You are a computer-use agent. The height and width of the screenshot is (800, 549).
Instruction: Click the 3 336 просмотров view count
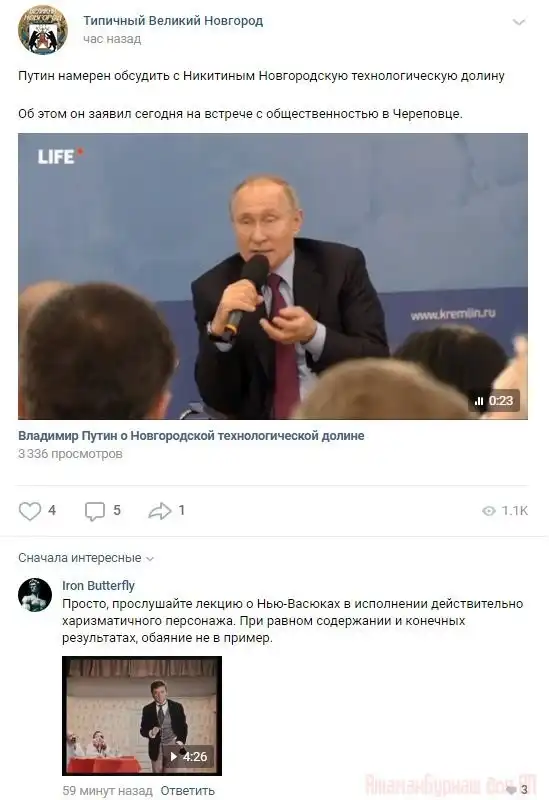coord(70,454)
